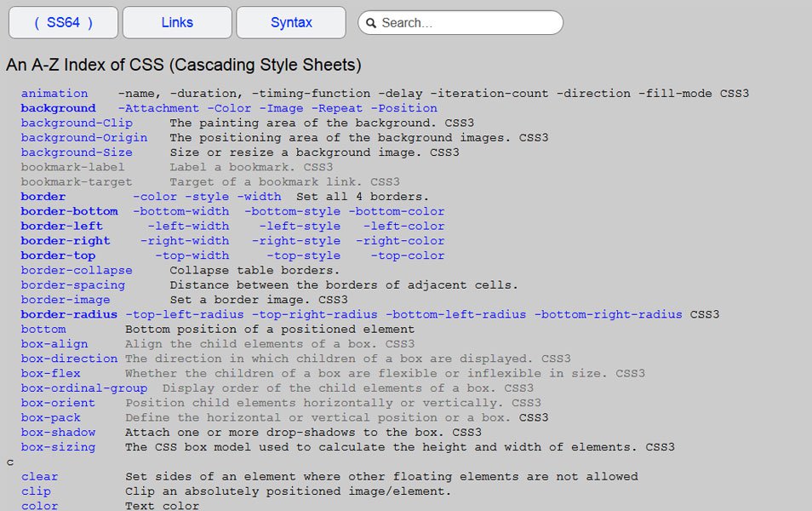Click the search magnifier icon
812x511 pixels.
373,22
